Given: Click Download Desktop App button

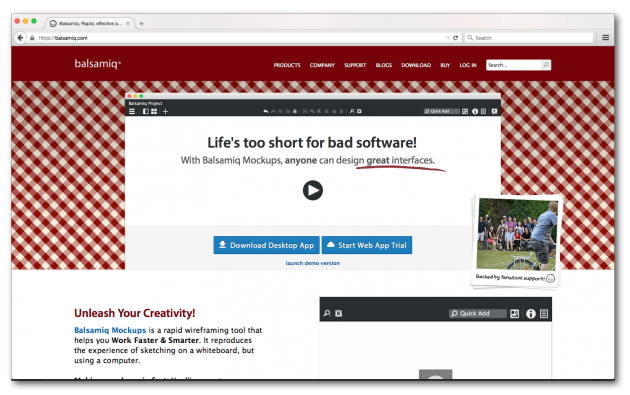Looking at the screenshot, I should point(266,245).
